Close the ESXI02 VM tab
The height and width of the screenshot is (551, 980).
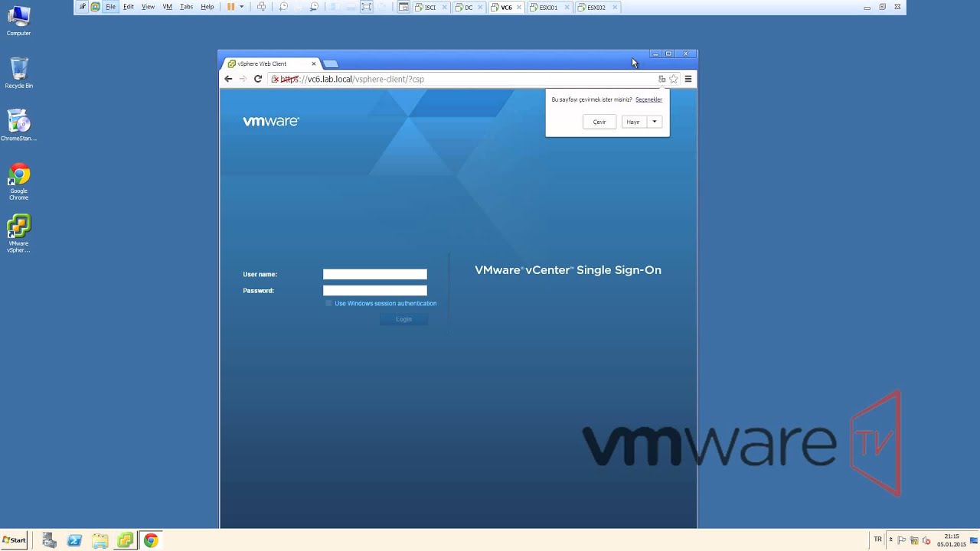(x=615, y=8)
